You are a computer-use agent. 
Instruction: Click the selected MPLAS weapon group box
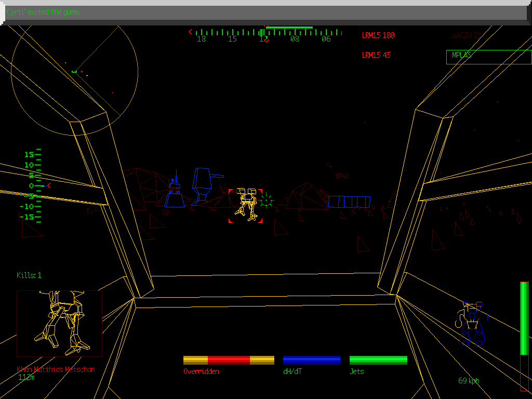(488, 57)
